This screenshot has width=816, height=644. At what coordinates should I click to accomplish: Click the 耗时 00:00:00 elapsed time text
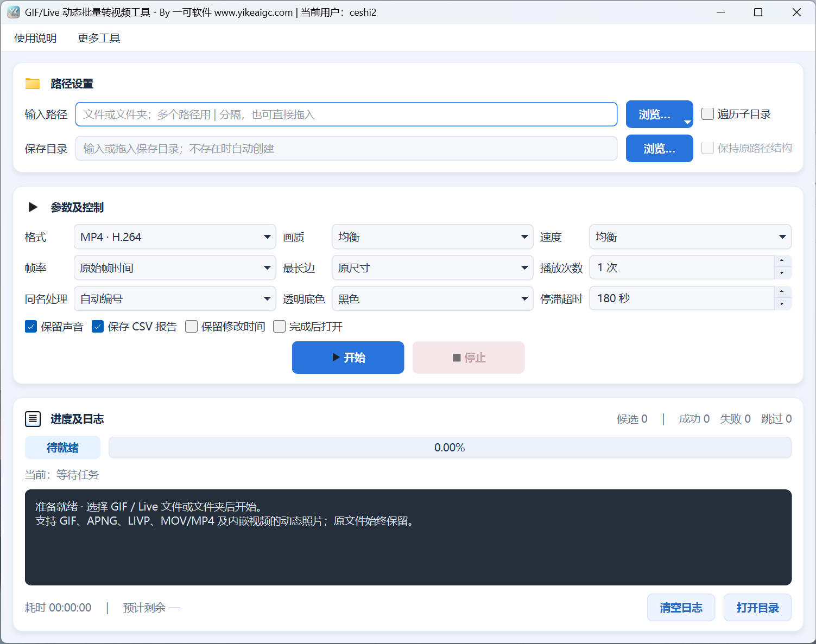point(58,608)
